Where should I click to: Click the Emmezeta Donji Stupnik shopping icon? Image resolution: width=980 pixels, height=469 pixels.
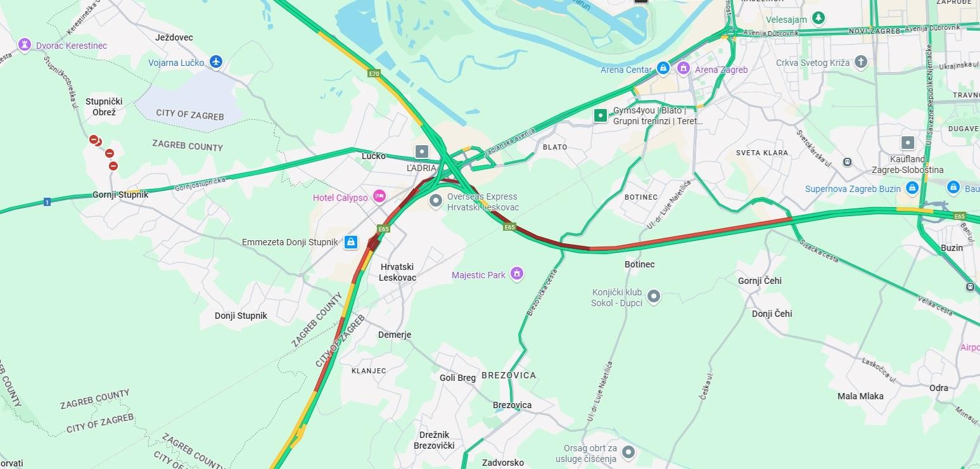click(x=351, y=241)
